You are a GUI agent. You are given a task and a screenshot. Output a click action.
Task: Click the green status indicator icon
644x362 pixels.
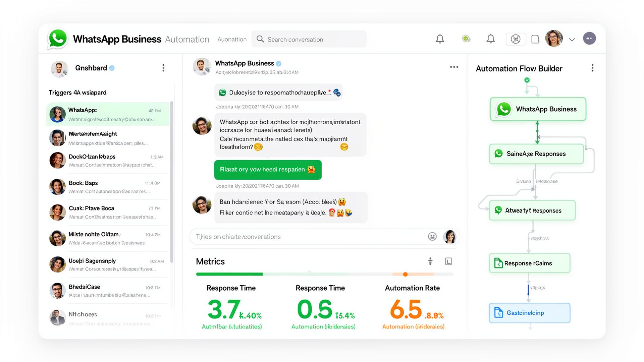(x=466, y=39)
